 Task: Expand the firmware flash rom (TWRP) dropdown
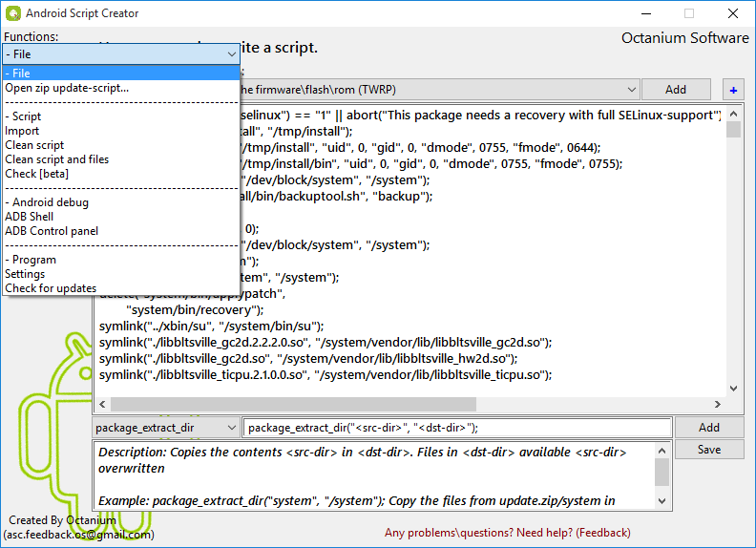pyautogui.click(x=631, y=90)
